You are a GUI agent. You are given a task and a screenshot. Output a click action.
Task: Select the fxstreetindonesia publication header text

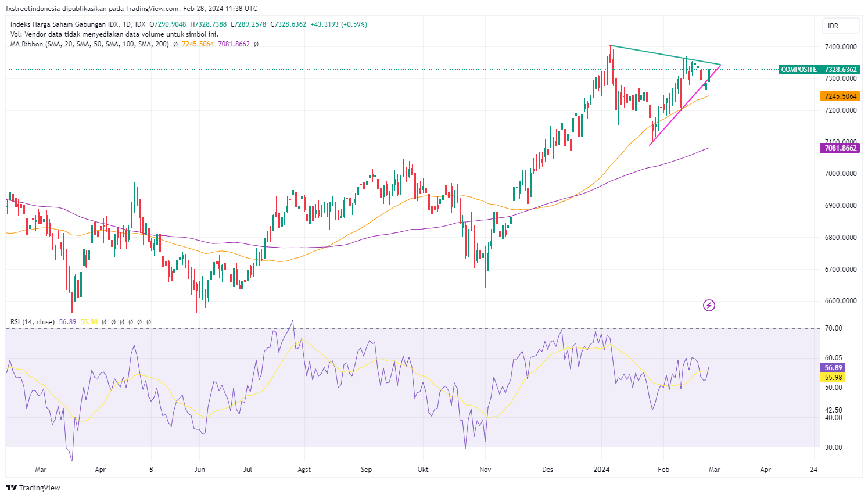coord(131,9)
